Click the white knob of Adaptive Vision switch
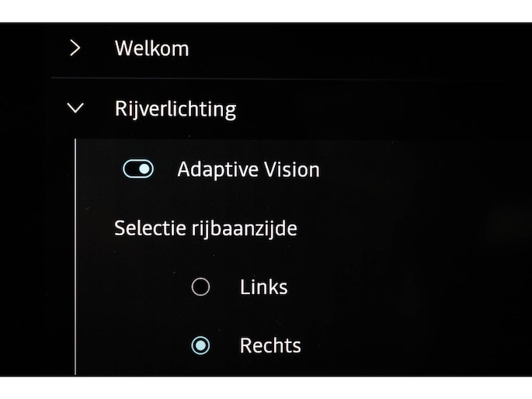The image size is (532, 399). pos(144,169)
